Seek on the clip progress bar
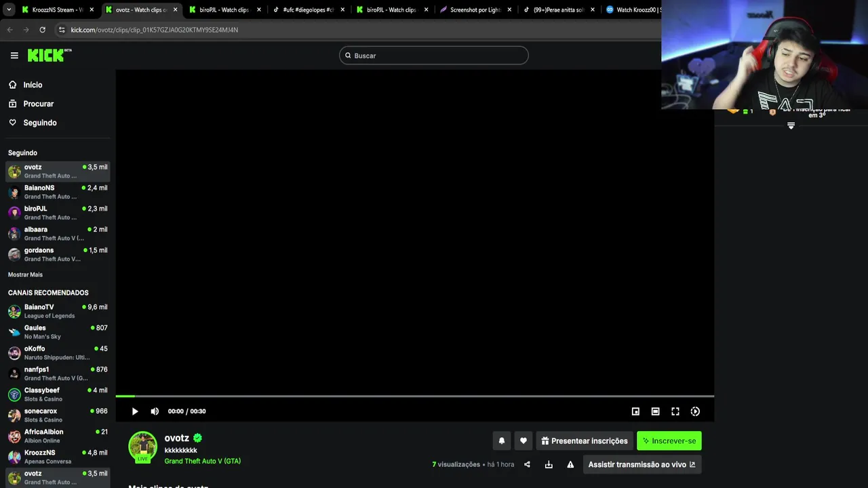 coord(414,396)
